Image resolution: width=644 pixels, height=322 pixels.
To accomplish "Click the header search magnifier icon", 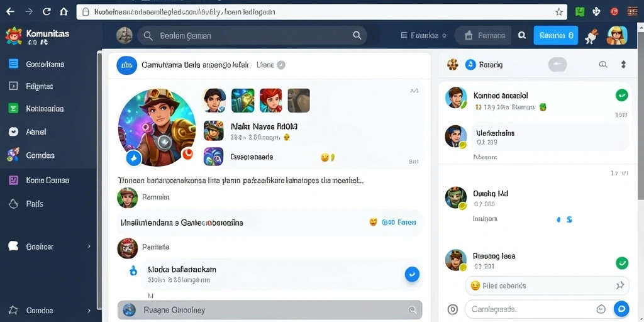I will click(x=522, y=36).
